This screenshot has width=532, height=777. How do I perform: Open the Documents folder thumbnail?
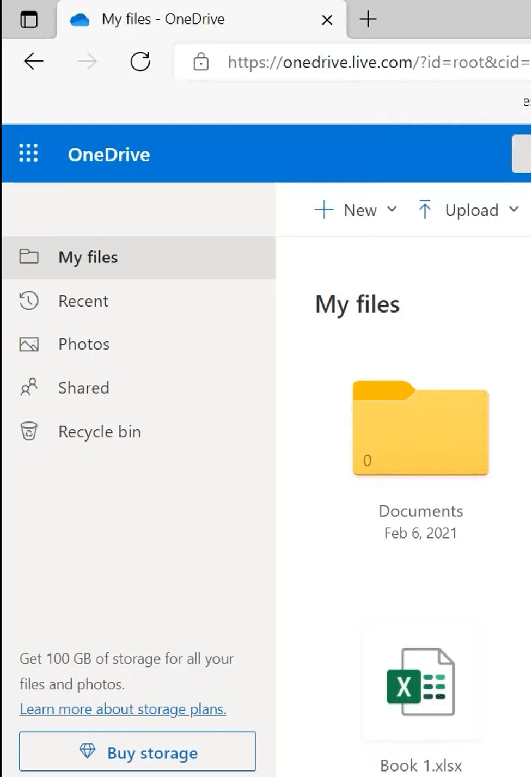click(420, 428)
